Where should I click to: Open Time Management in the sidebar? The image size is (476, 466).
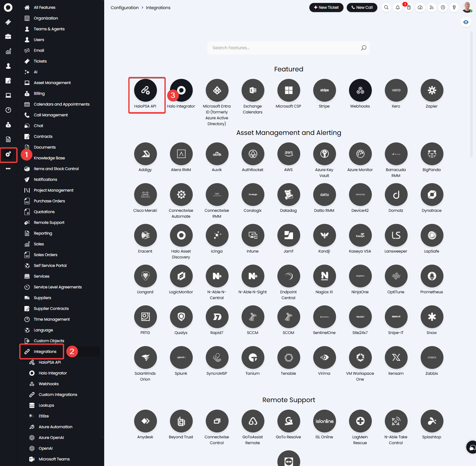pos(52,319)
